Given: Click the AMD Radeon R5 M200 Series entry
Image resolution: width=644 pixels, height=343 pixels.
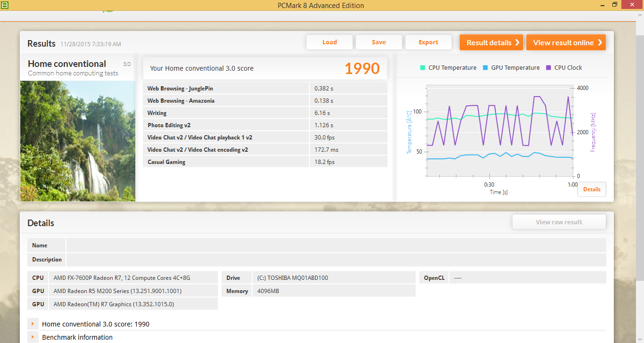Looking at the screenshot, I should pyautogui.click(x=133, y=291).
